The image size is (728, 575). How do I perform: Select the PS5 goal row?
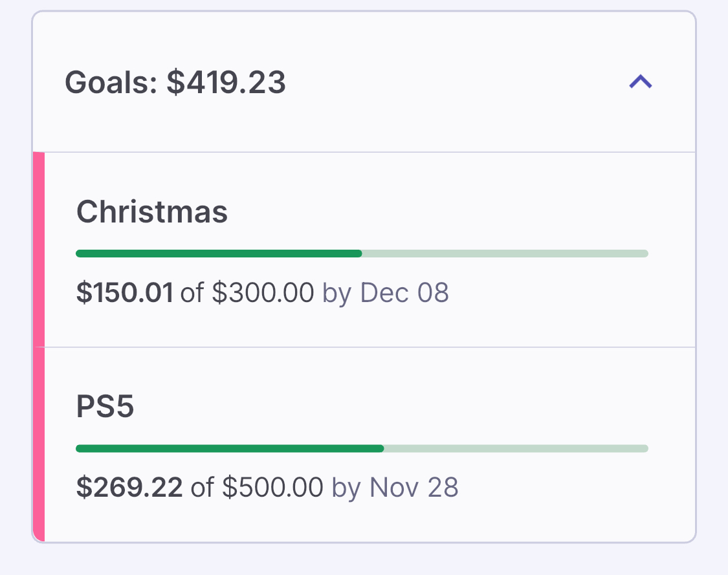(x=518, y=407)
